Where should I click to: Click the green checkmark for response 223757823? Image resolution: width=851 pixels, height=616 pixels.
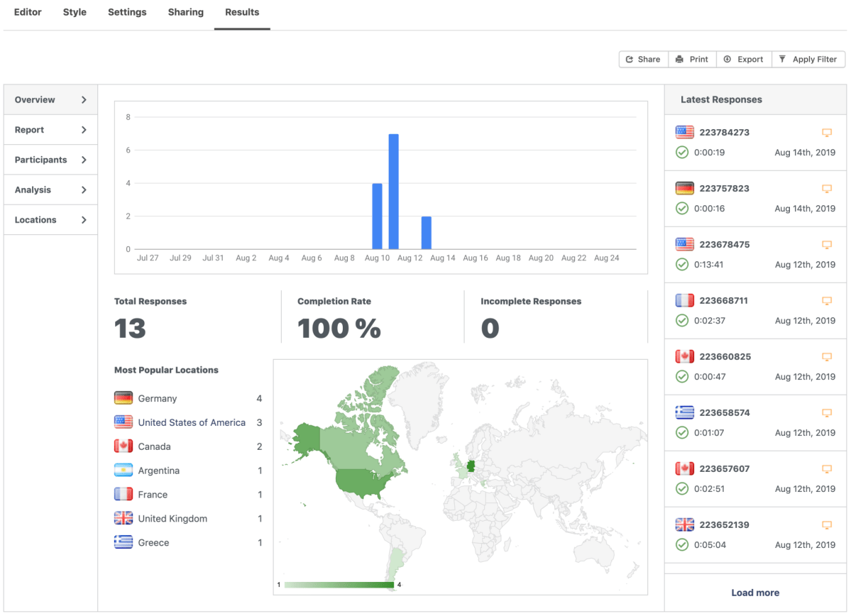[x=682, y=209]
